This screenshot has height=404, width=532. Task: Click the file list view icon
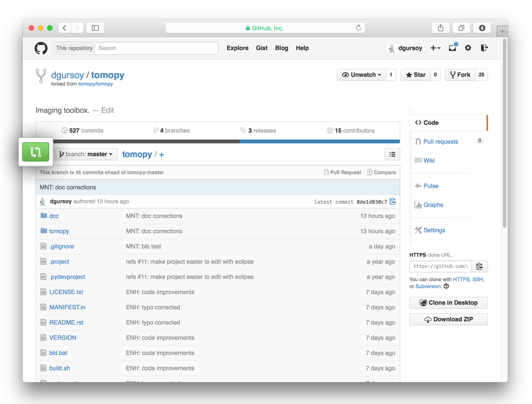click(392, 154)
